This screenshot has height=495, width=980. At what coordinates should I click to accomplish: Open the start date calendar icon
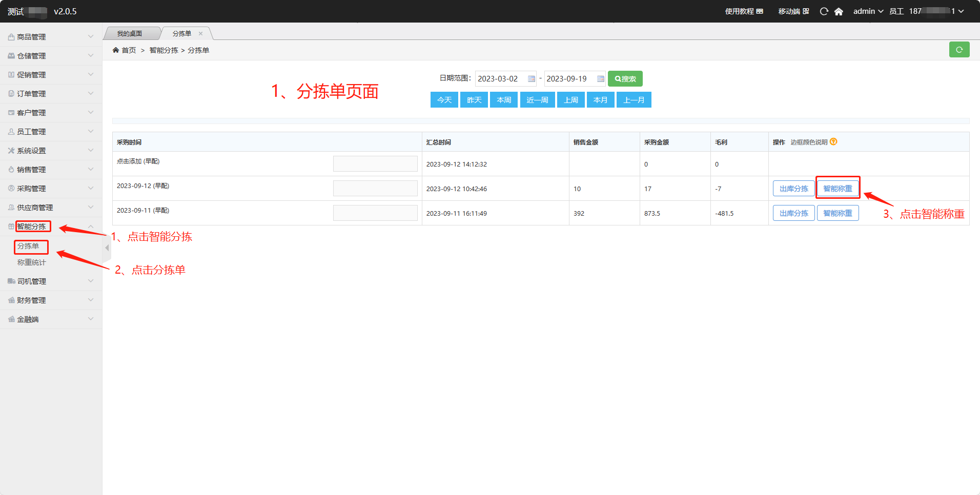532,79
